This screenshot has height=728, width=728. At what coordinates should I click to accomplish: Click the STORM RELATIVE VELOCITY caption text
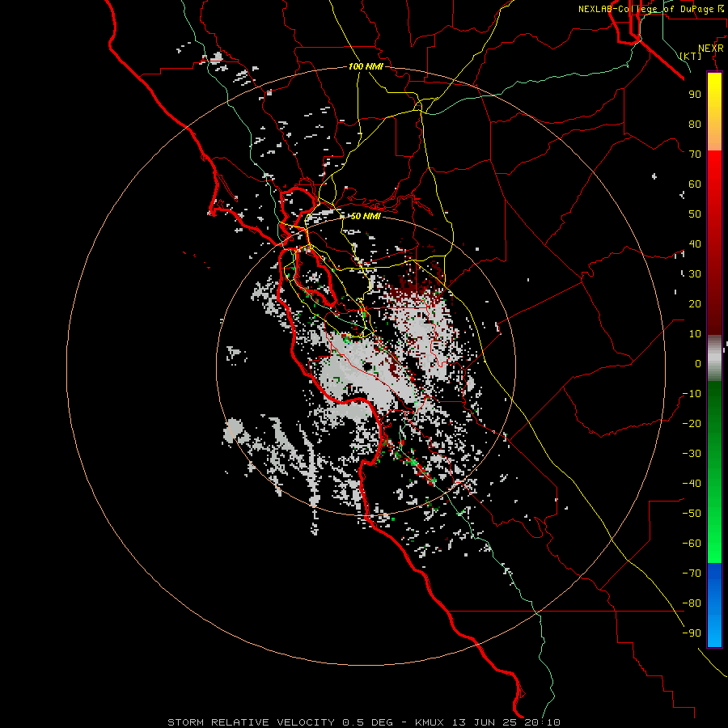tap(251, 722)
